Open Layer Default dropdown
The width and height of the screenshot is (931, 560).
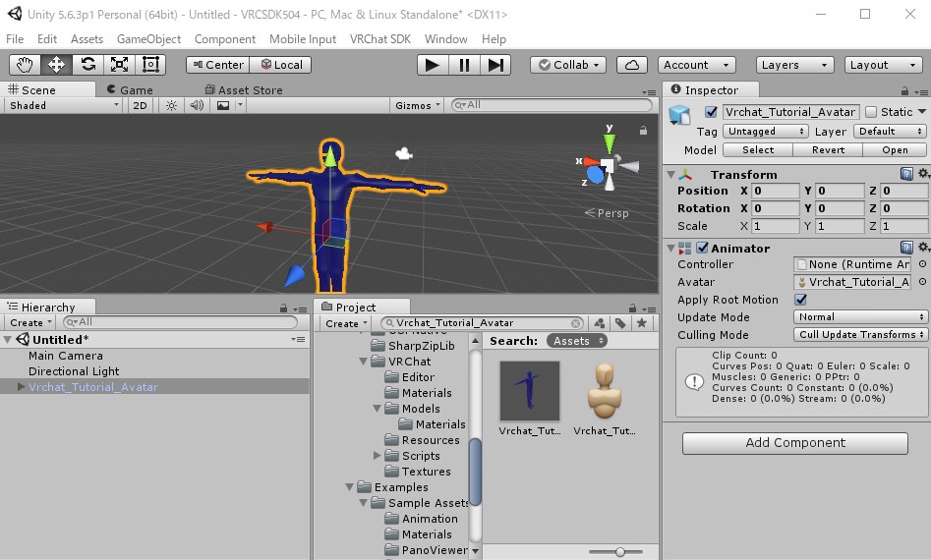pos(890,131)
